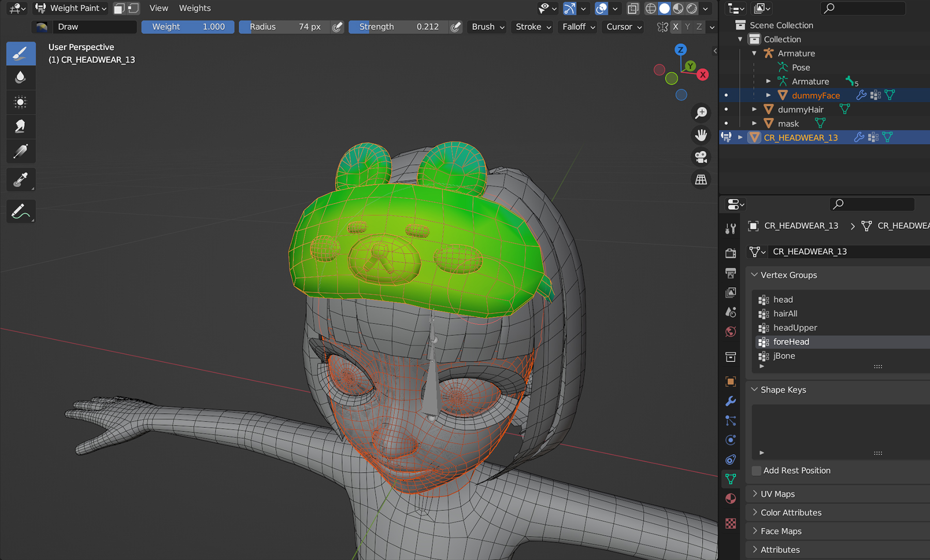The height and width of the screenshot is (560, 930).
Task: Expand the dummyHair tree item
Action: click(x=754, y=110)
